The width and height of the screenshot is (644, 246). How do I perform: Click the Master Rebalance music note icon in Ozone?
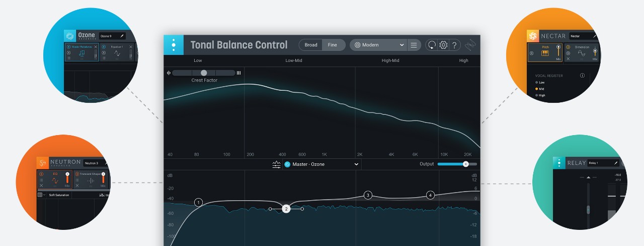82,54
